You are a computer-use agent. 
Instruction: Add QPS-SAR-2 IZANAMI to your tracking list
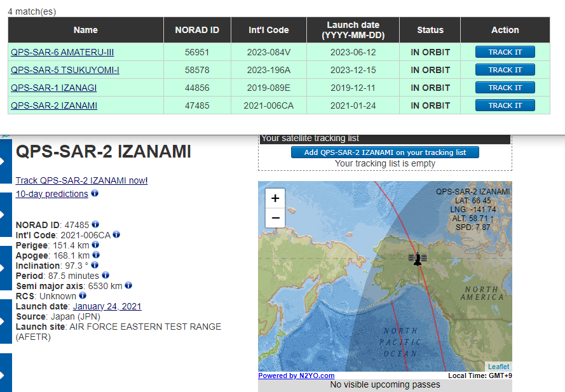click(385, 152)
